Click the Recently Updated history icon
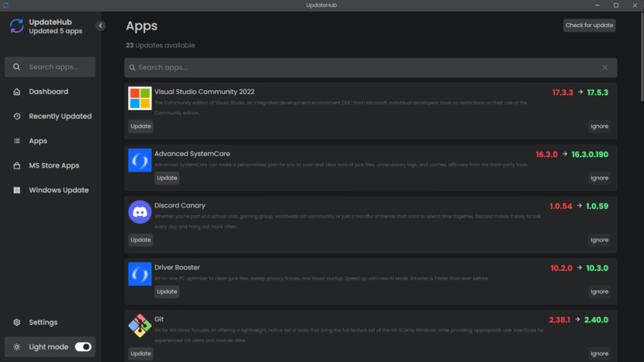The height and width of the screenshot is (362, 644). coord(17,116)
